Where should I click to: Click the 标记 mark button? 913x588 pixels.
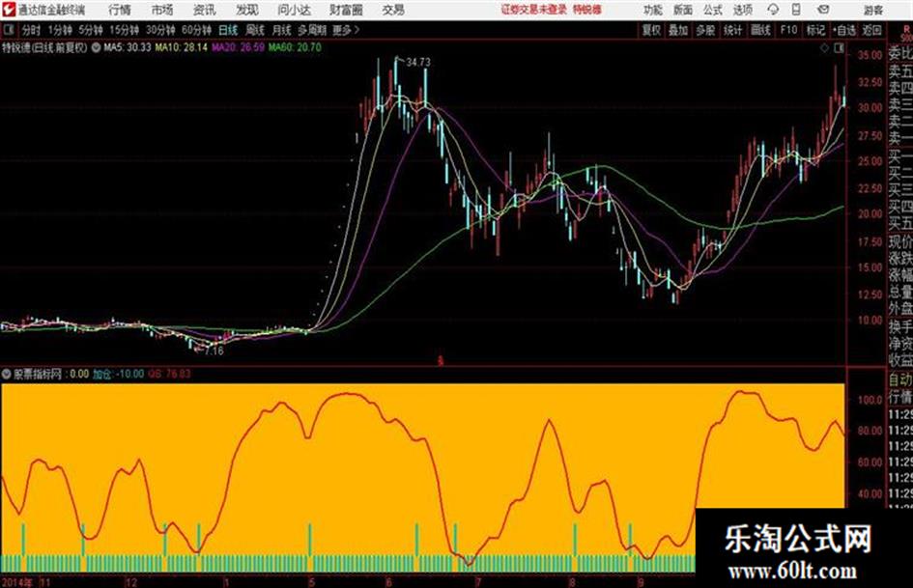point(815,30)
